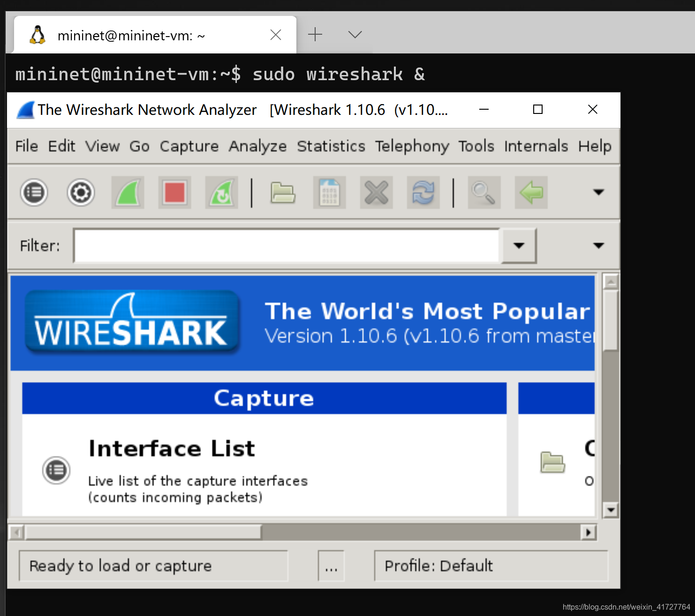Screen dimensions: 695x616
Task: Click the Filter label button
Action: pyautogui.click(x=40, y=246)
